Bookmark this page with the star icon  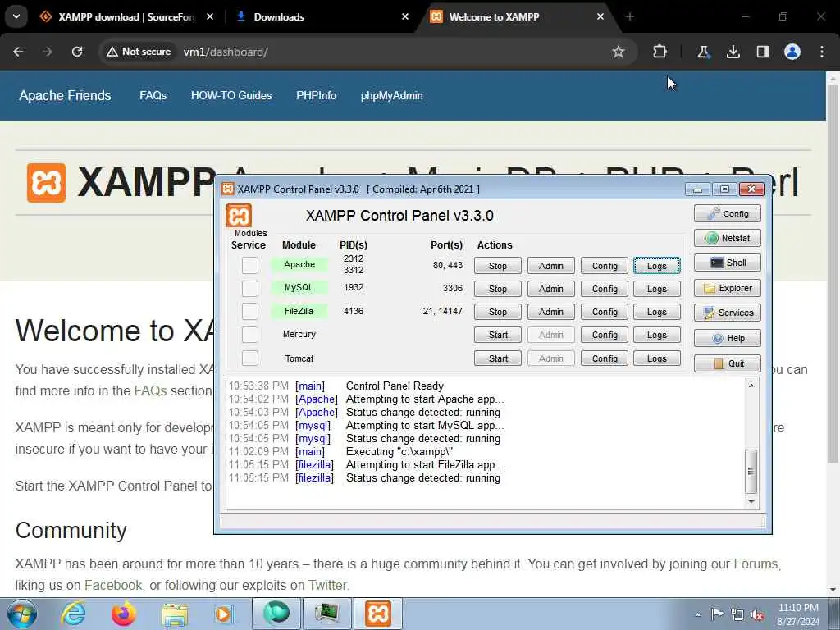tap(619, 52)
